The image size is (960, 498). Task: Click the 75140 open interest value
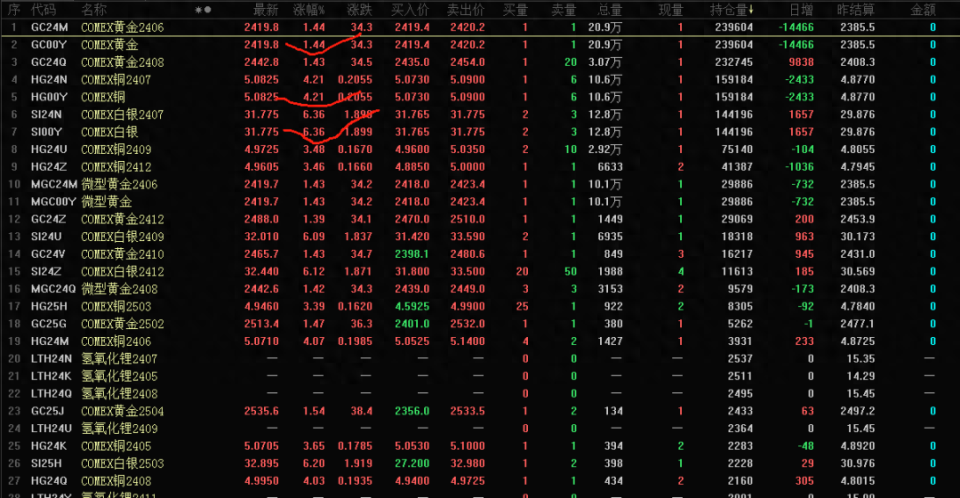(x=737, y=149)
